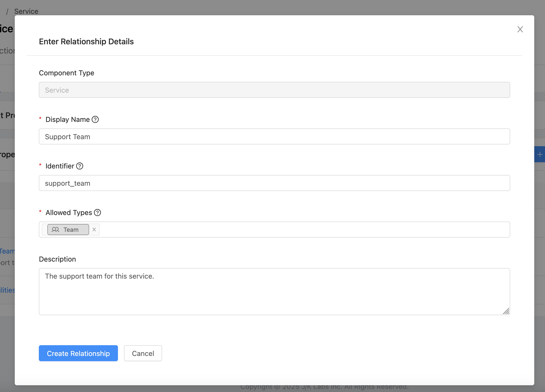Open the Service breadcrumb link

pyautogui.click(x=26, y=11)
